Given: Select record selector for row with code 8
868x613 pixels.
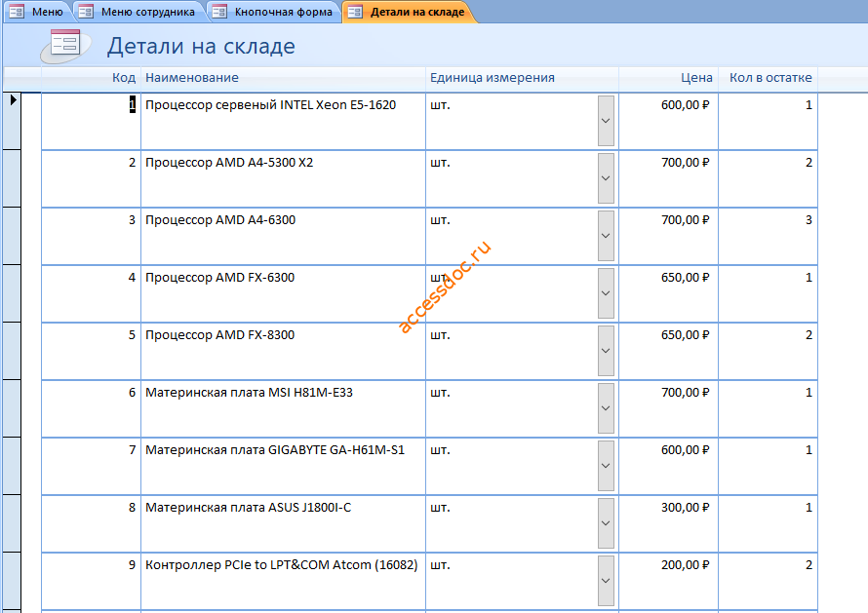Looking at the screenshot, I should [x=12, y=524].
